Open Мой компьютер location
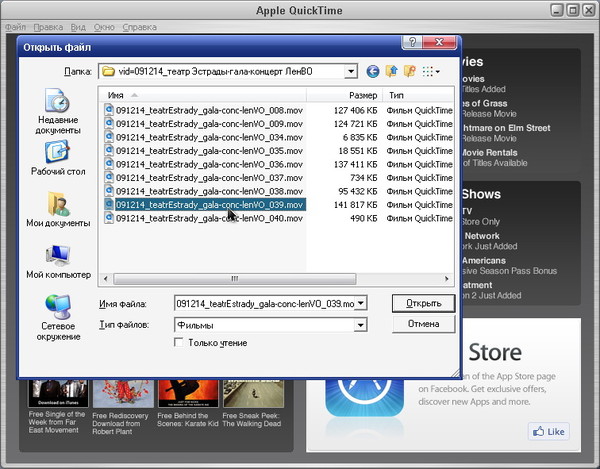Image resolution: width=600 pixels, height=469 pixels. click(58, 261)
